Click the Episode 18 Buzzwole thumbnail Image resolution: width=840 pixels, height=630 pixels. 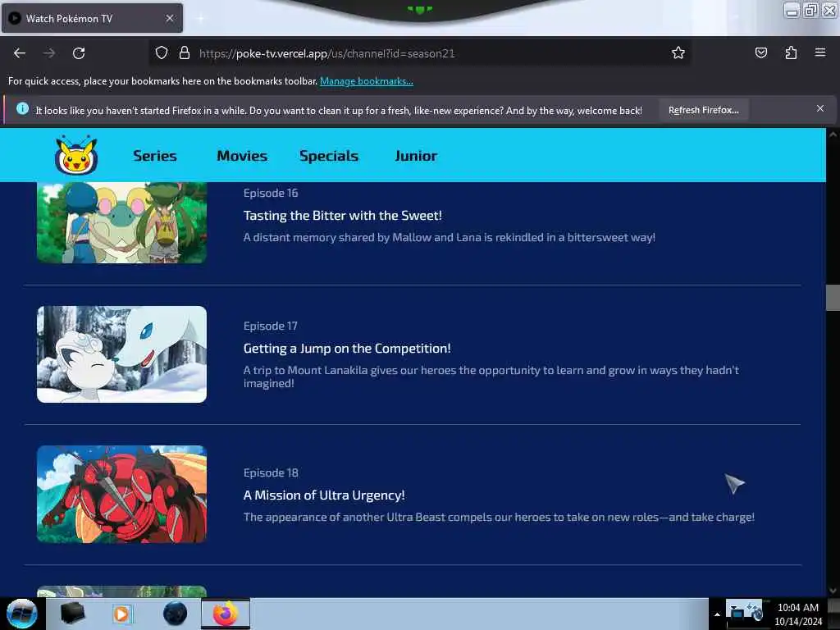click(121, 494)
